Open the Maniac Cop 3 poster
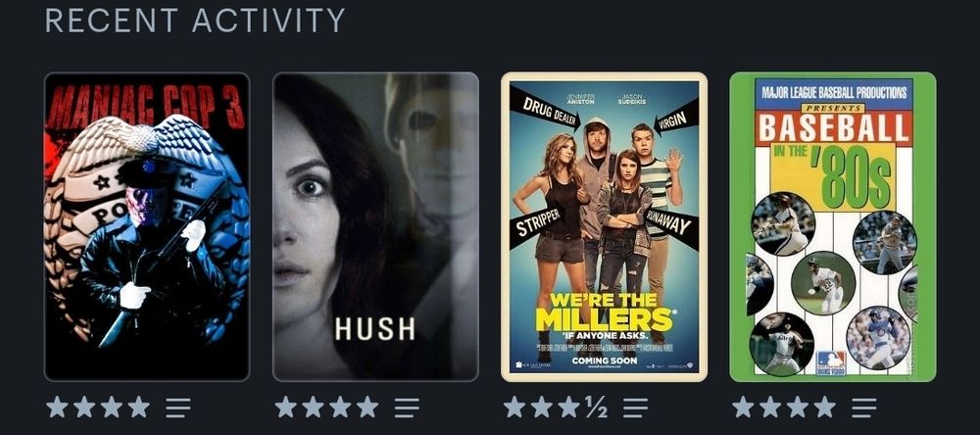Viewport: 980px width, 435px height. click(147, 227)
